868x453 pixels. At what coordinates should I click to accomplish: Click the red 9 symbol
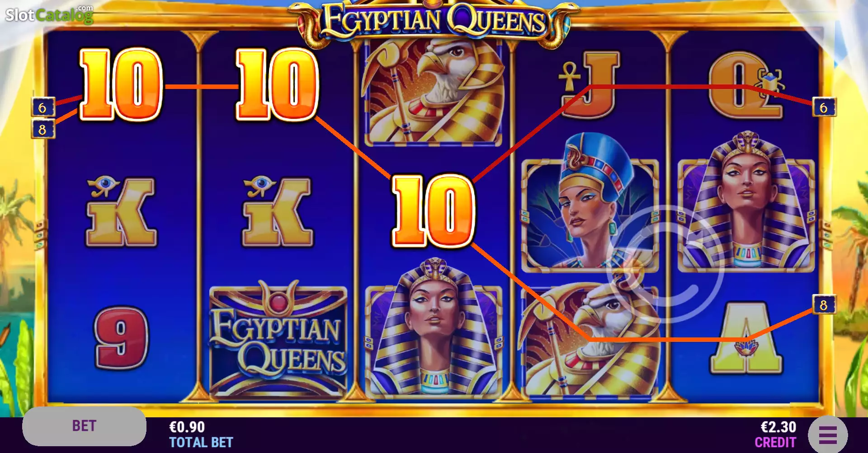[x=121, y=337]
